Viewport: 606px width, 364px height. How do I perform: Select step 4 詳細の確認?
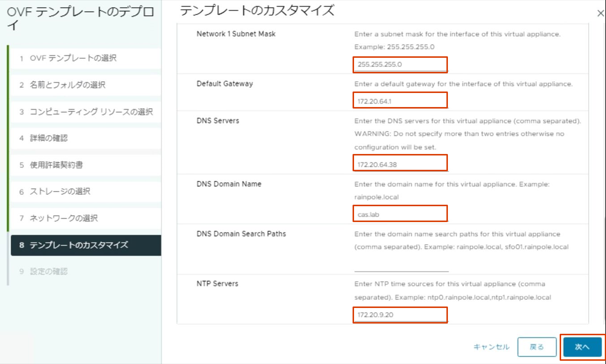point(86,138)
